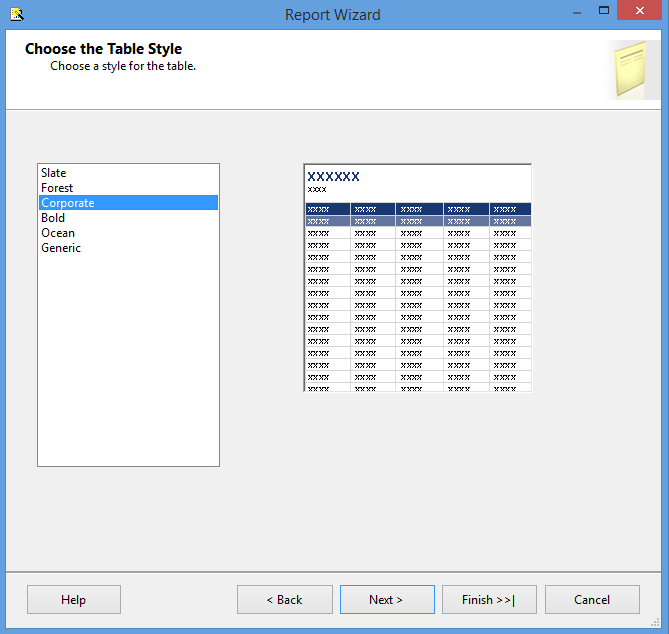This screenshot has height=634, width=669.
Task: Choose the Forest table style
Action: coord(57,188)
